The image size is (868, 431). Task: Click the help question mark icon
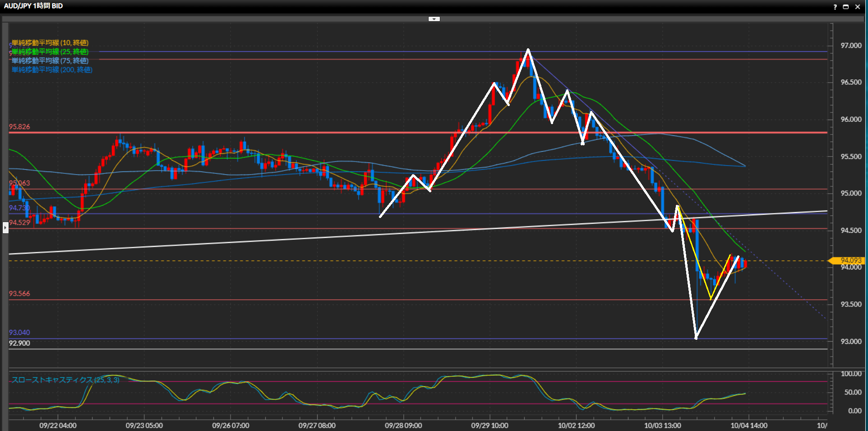835,7
